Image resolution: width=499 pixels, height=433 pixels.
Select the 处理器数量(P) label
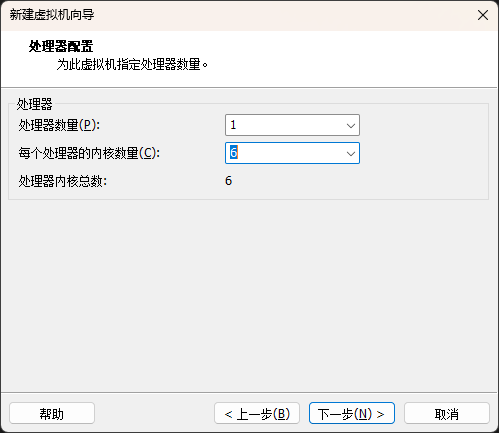click(59, 125)
